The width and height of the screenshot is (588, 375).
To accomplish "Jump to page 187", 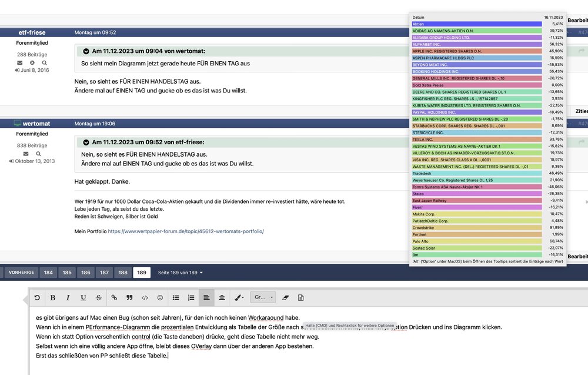I will tap(104, 273).
